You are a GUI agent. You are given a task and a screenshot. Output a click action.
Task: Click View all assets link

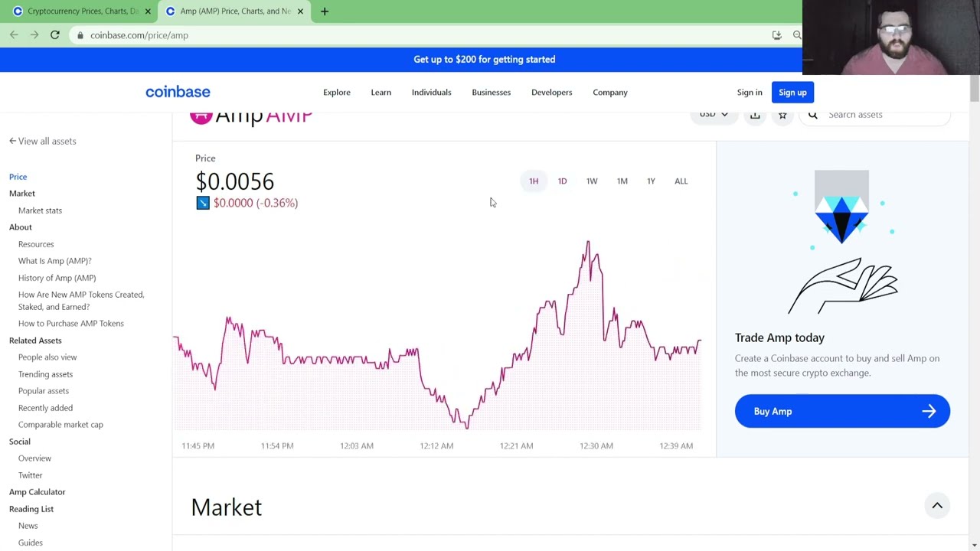[42, 142]
